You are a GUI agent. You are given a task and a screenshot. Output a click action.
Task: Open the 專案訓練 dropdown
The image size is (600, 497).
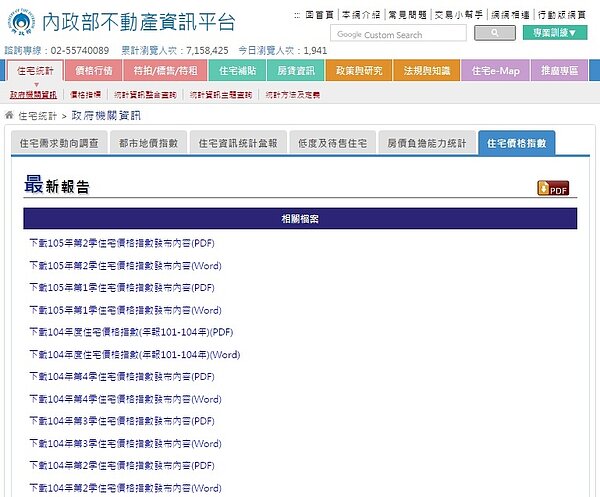(555, 33)
